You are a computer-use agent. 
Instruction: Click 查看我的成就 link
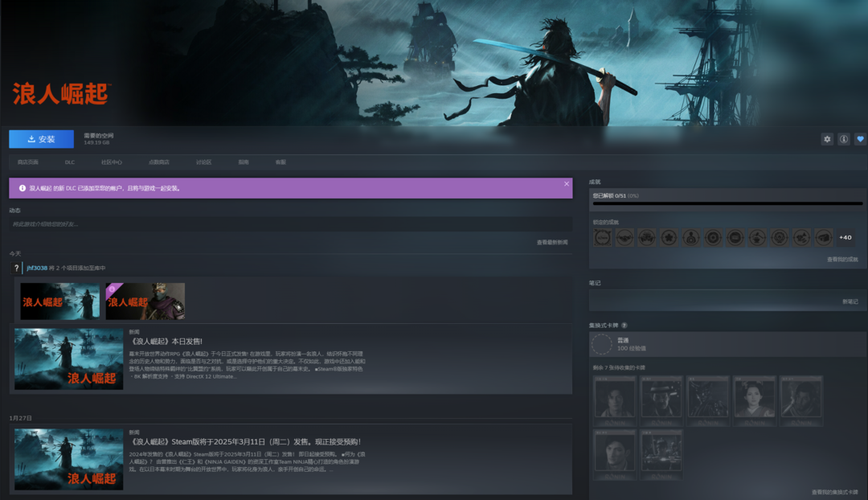842,260
